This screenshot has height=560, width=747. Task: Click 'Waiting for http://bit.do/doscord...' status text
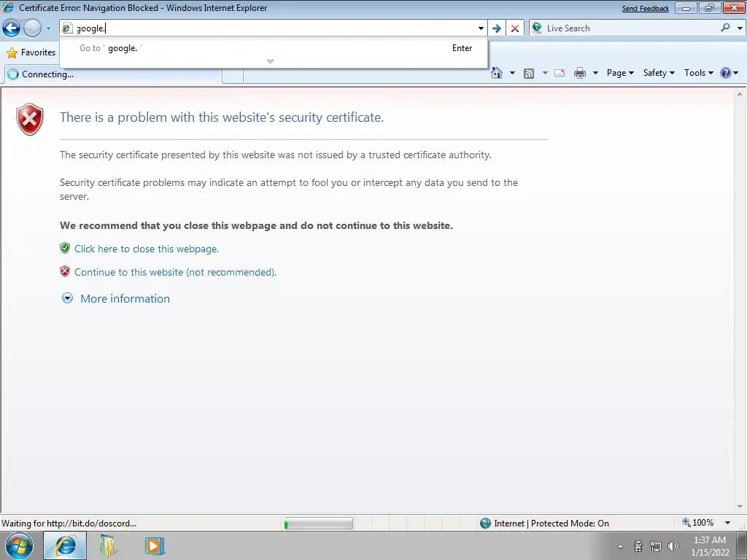coord(69,524)
